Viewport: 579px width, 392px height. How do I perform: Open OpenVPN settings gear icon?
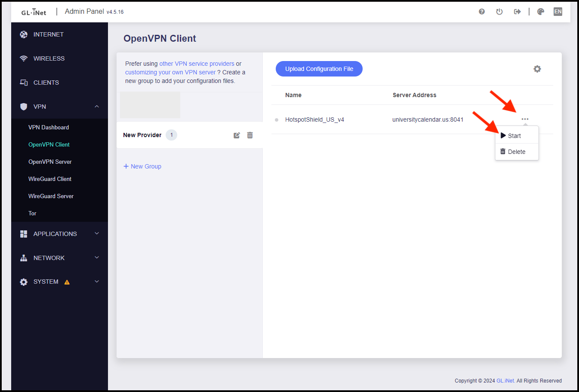537,69
